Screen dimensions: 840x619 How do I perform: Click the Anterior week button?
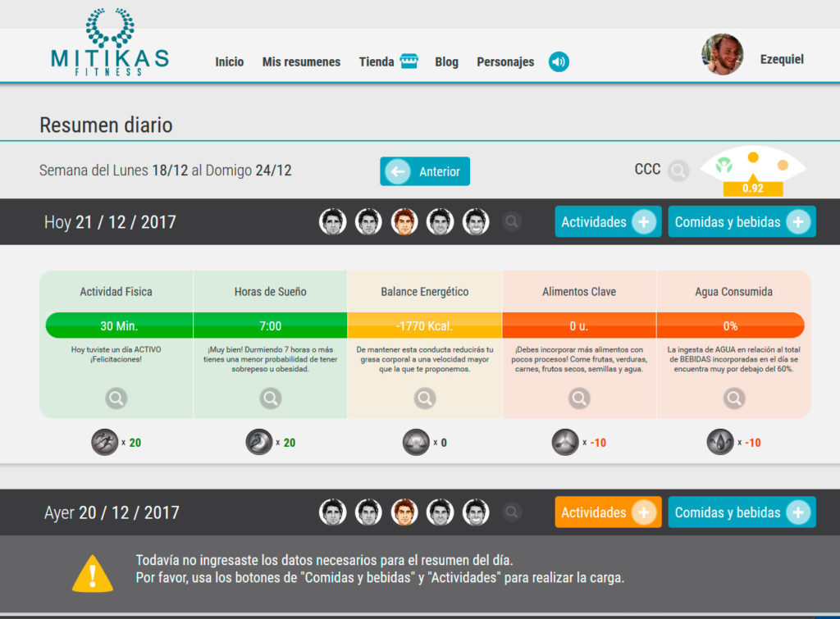425,171
